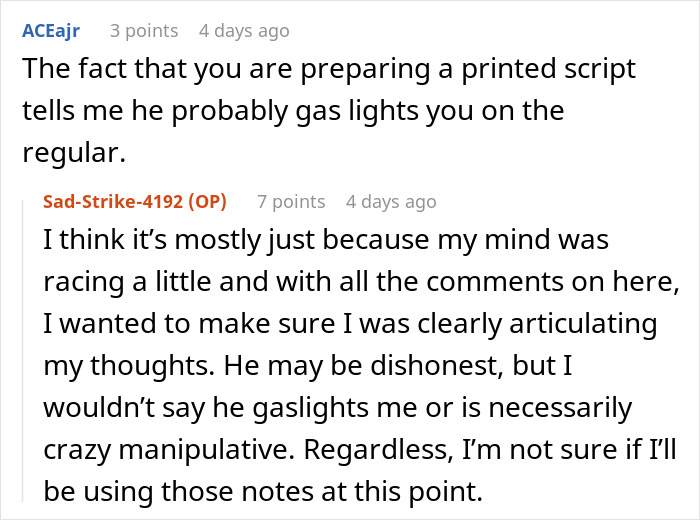Click 'He may be dishonest' sentence
Screen dimensions: 700x520
pyautogui.click(x=361, y=366)
